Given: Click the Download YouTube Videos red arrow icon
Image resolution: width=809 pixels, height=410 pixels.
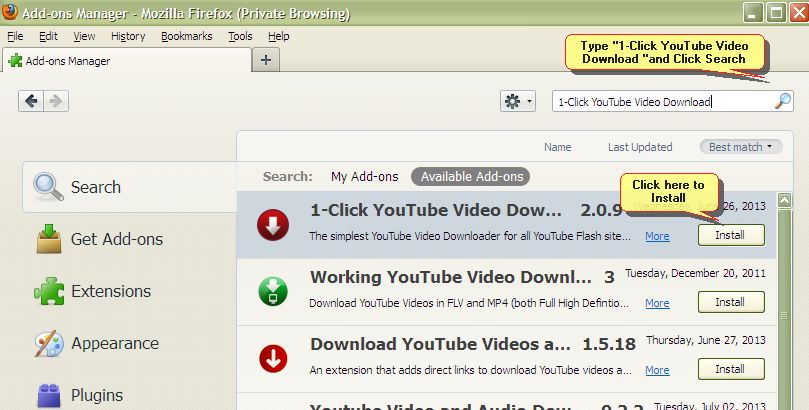Looking at the screenshot, I should [x=273, y=359].
